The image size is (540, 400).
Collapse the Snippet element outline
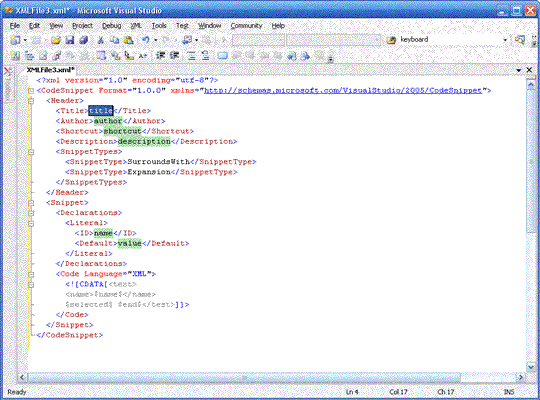[x=31, y=203]
